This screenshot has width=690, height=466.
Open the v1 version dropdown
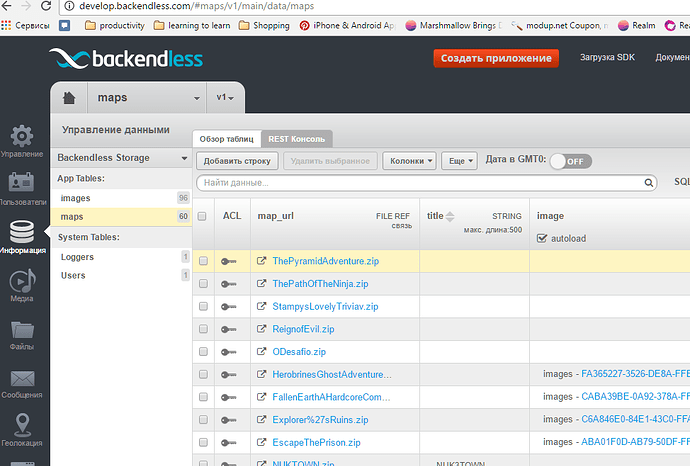pos(225,97)
